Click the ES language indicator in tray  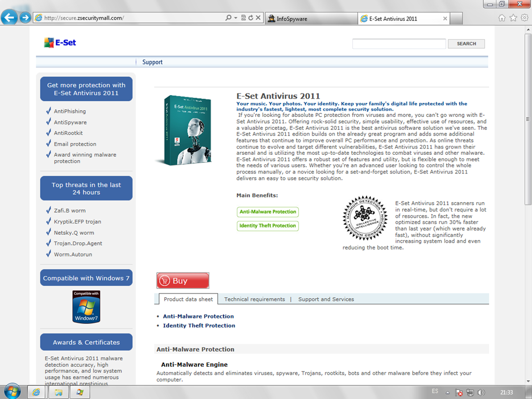(435, 391)
